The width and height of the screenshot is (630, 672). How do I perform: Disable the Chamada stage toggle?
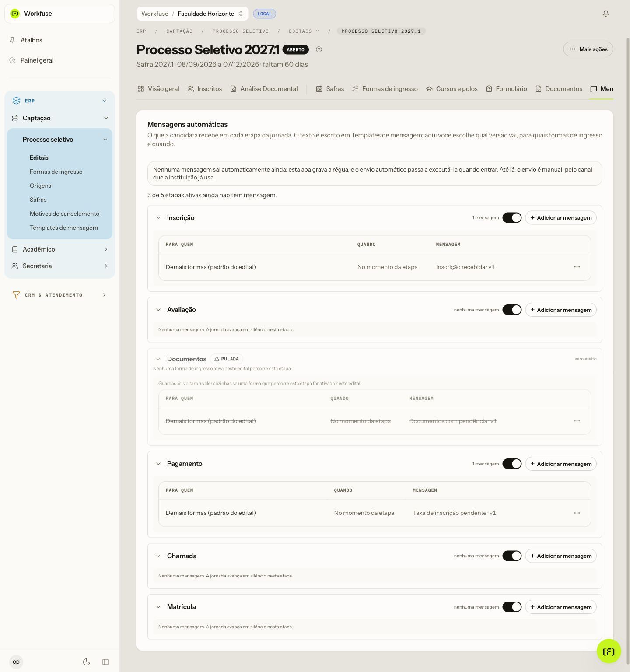512,556
